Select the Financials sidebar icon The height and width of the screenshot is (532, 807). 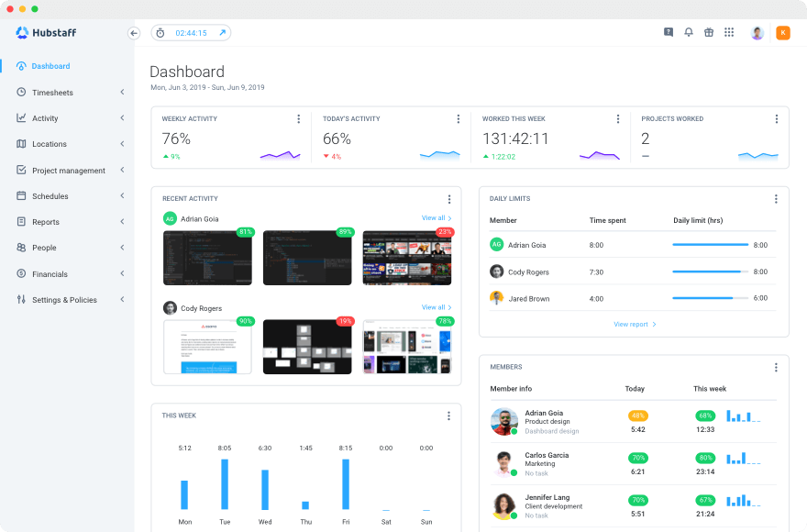point(19,273)
